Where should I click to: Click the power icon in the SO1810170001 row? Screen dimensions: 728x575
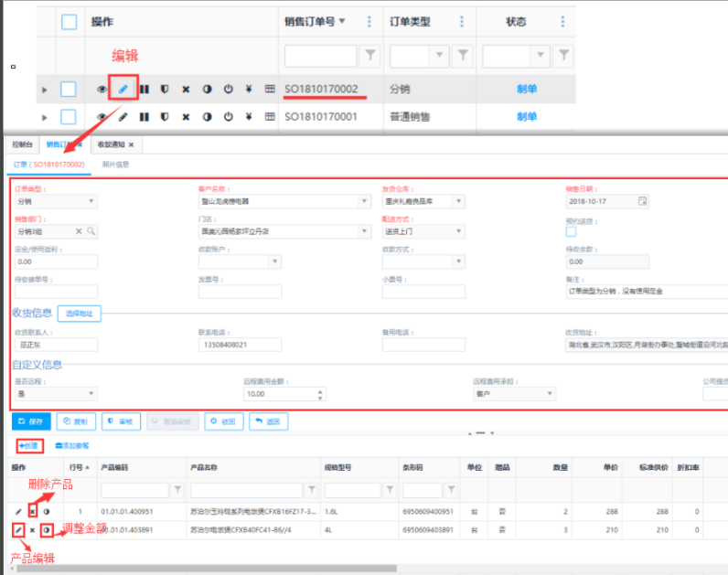click(228, 117)
